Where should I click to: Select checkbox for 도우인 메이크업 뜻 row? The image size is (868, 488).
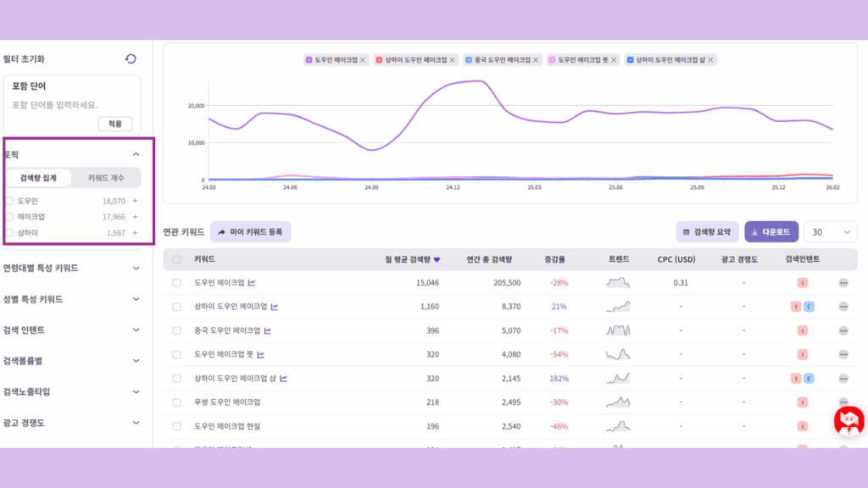176,355
